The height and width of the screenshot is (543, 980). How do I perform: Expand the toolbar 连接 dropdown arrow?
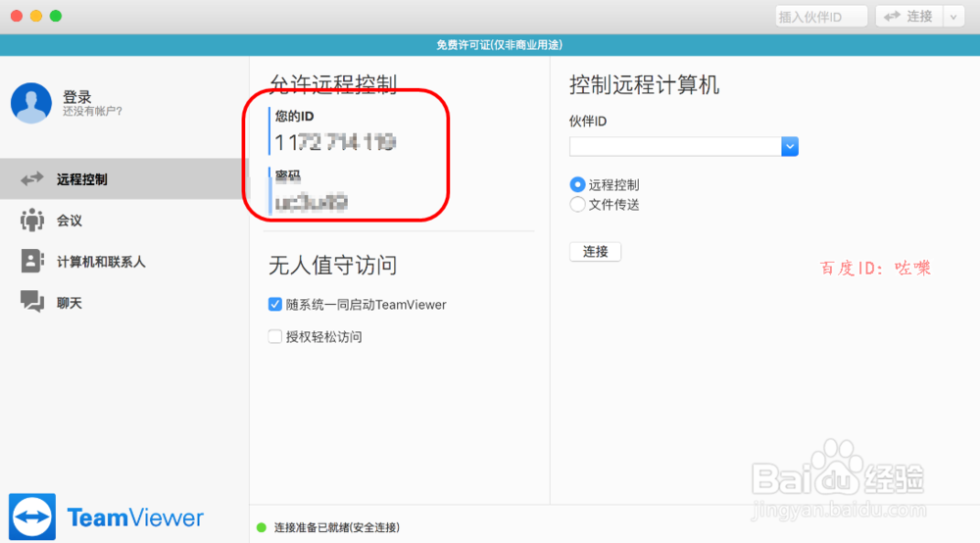tap(954, 17)
